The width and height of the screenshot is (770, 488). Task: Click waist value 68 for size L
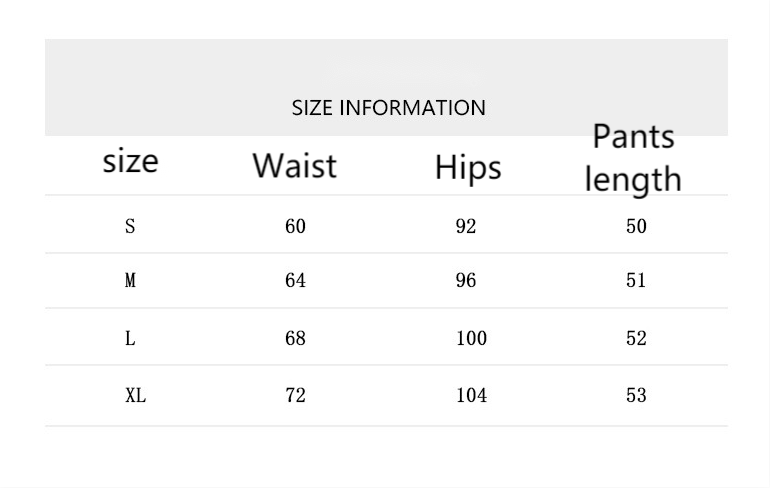pos(295,339)
